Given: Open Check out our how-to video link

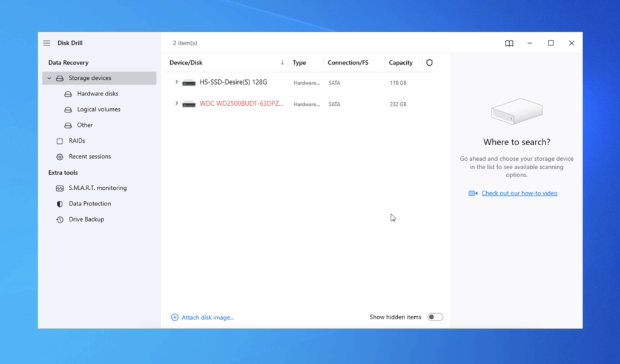Looking at the screenshot, I should [x=519, y=193].
